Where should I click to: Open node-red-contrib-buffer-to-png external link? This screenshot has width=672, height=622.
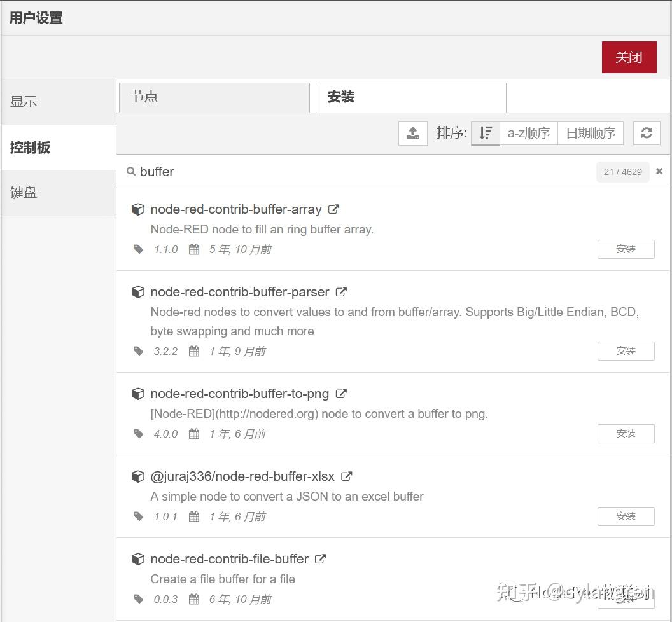[340, 393]
